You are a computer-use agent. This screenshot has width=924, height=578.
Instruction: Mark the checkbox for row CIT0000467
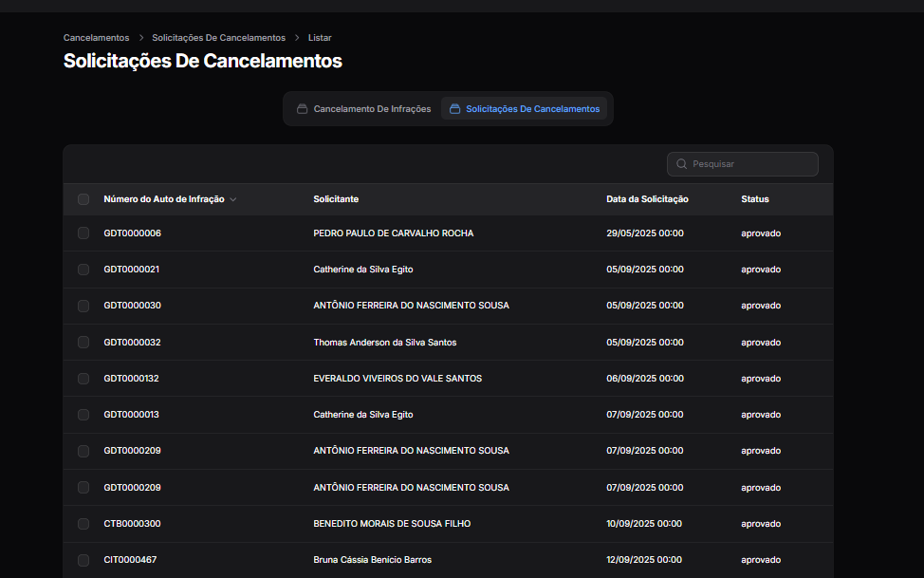point(83,560)
